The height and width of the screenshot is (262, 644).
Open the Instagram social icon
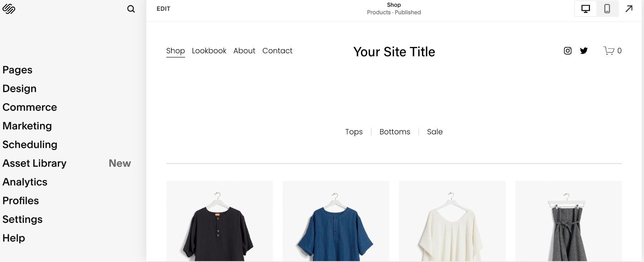pyautogui.click(x=567, y=51)
